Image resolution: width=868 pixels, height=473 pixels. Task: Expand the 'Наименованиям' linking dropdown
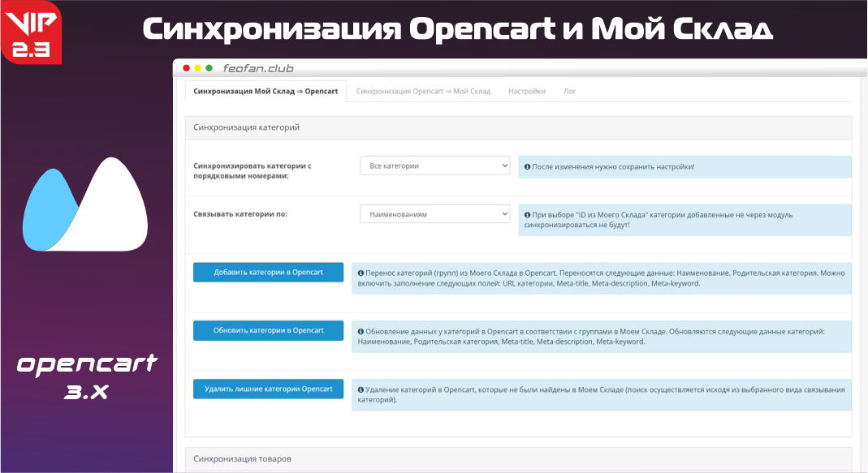(434, 214)
